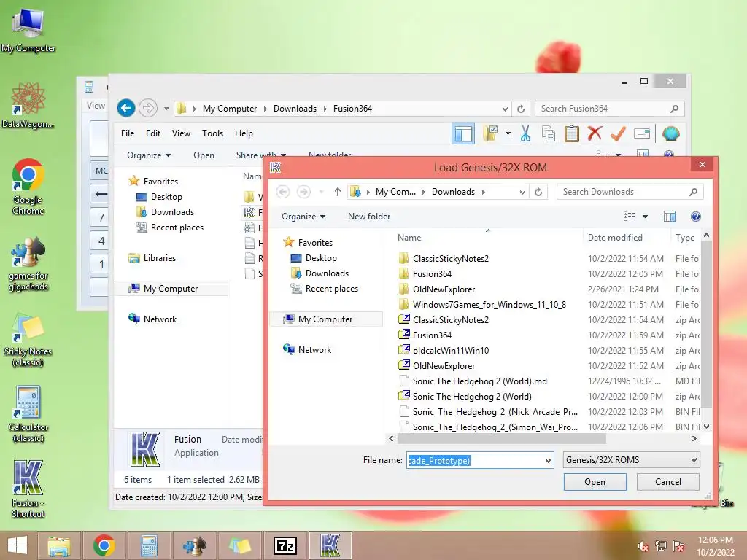Click Open in the Explorer command bar

click(x=204, y=155)
